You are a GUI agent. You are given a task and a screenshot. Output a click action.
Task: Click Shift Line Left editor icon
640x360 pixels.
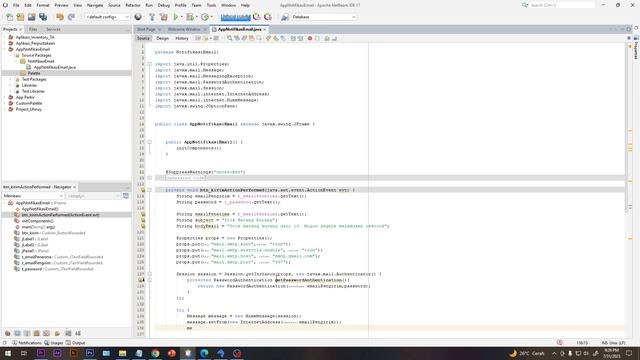(293, 38)
